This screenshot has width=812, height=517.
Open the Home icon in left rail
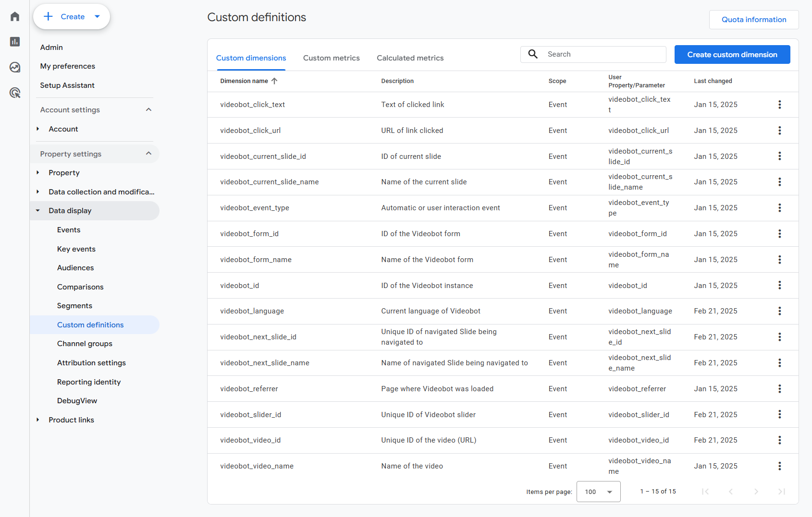(15, 17)
